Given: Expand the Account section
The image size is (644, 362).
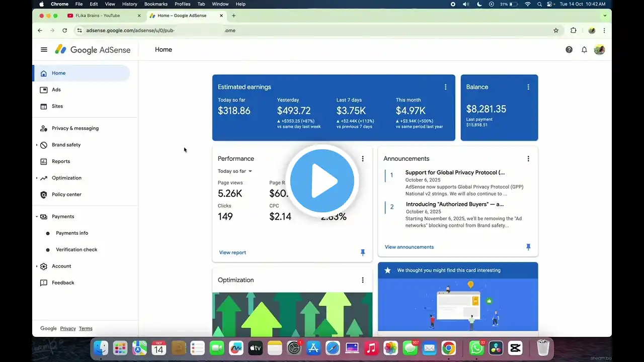Looking at the screenshot, I should tap(37, 266).
